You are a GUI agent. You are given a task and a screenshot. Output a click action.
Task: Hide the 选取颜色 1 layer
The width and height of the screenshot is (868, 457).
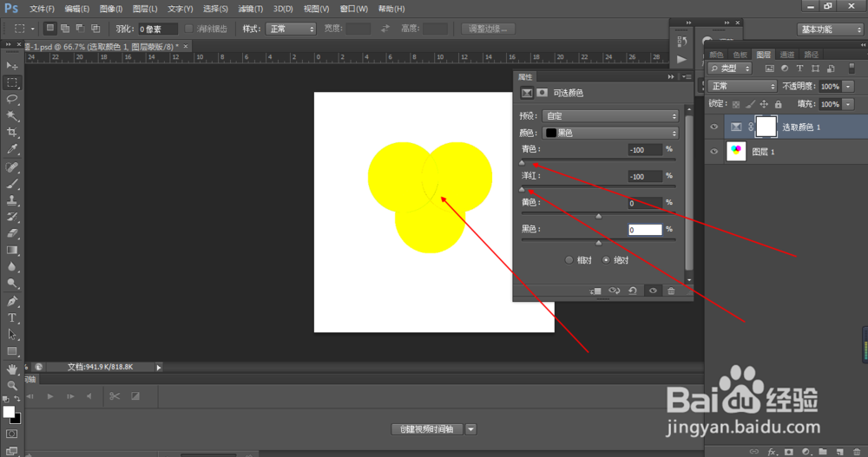714,127
